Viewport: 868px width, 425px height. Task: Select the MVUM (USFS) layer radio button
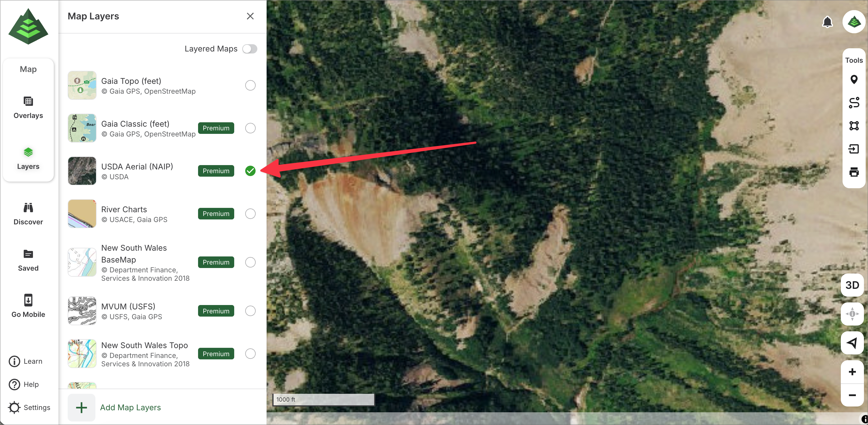tap(250, 311)
